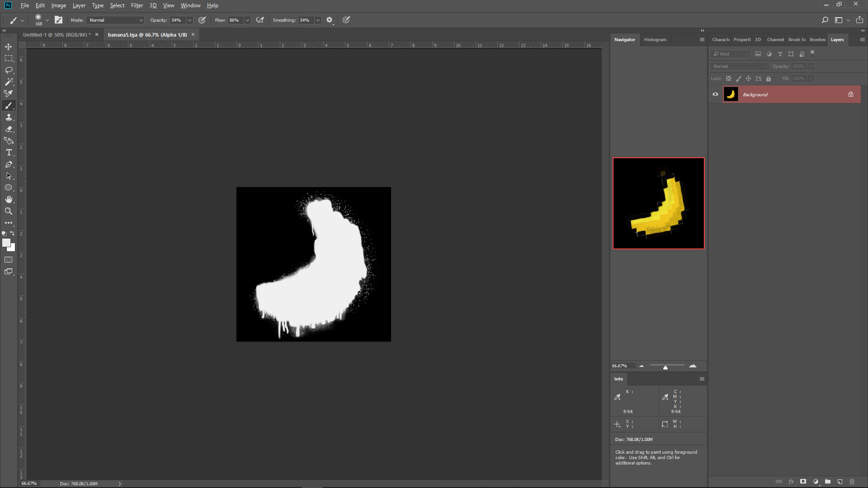Pick the Horizontal Type tool
The width and height of the screenshot is (868, 488).
tap(9, 152)
